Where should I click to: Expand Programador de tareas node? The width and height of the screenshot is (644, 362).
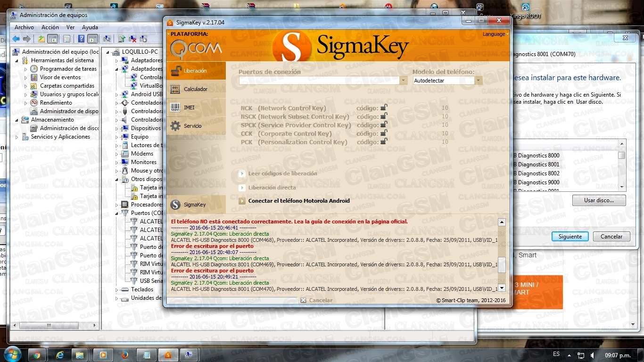[x=26, y=69]
